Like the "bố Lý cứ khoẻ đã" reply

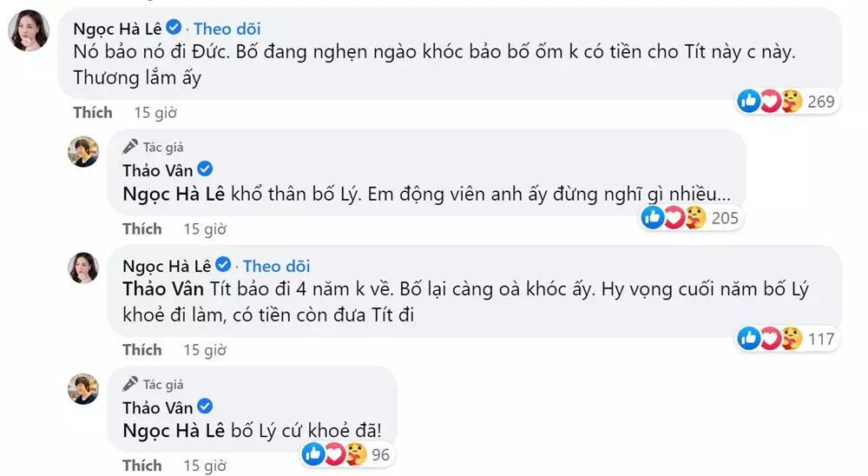(142, 466)
